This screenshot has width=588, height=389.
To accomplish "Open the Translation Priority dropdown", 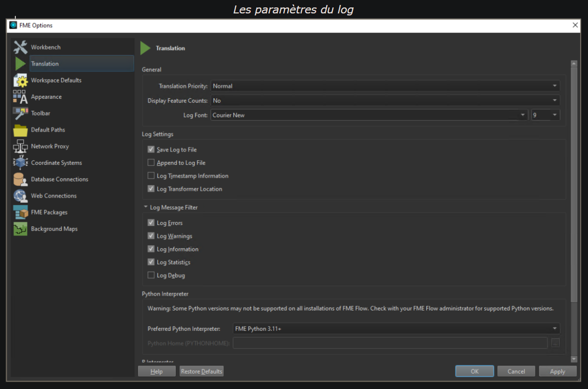I will point(385,86).
